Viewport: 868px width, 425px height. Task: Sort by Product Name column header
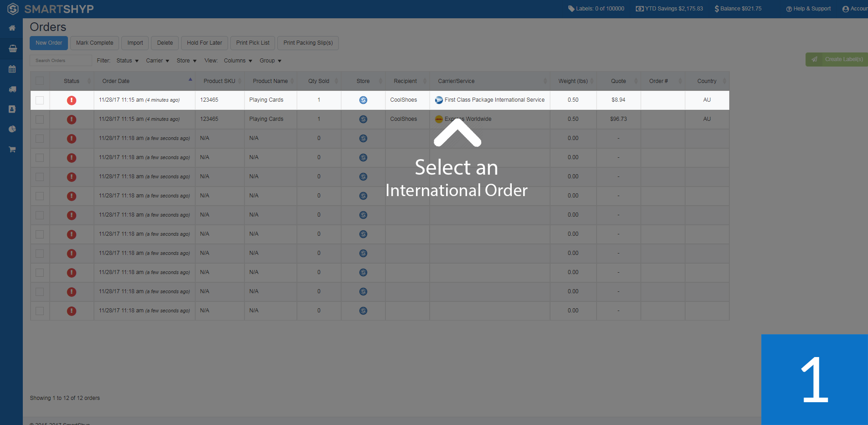click(x=270, y=81)
